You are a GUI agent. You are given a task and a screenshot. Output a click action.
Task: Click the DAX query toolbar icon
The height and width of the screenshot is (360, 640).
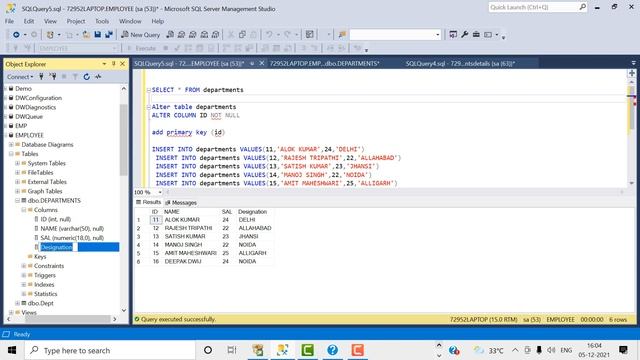216,35
